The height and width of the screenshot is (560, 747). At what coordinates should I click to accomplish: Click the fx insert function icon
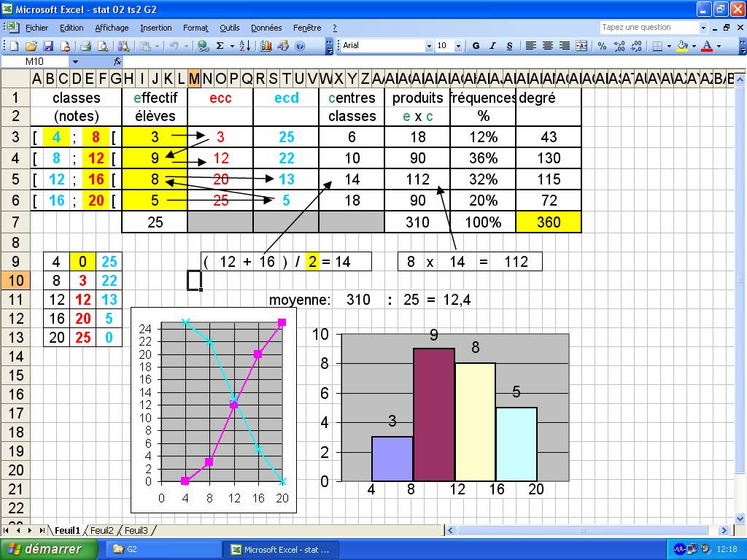point(117,61)
